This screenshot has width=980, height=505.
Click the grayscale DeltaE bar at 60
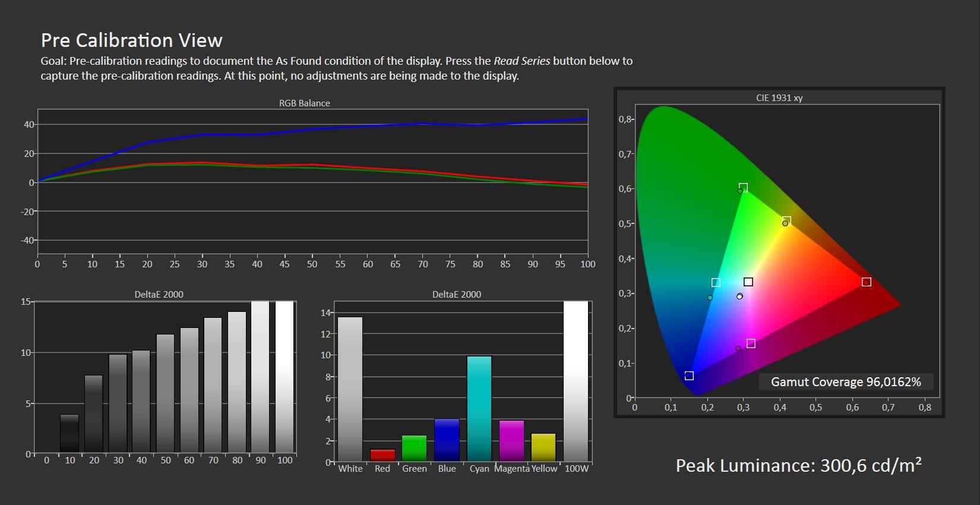click(x=189, y=390)
